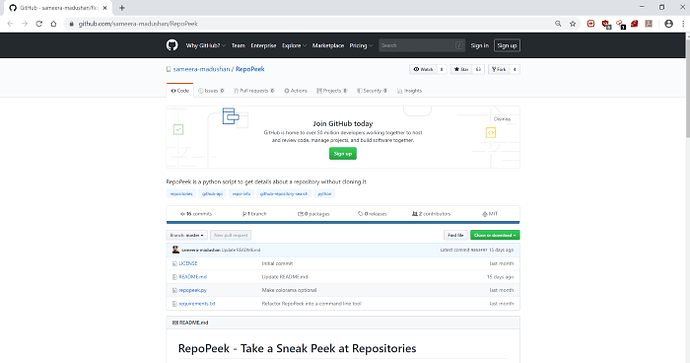The image size is (690, 363).
Task: Switch to the Pull requests tab
Action: click(x=254, y=91)
